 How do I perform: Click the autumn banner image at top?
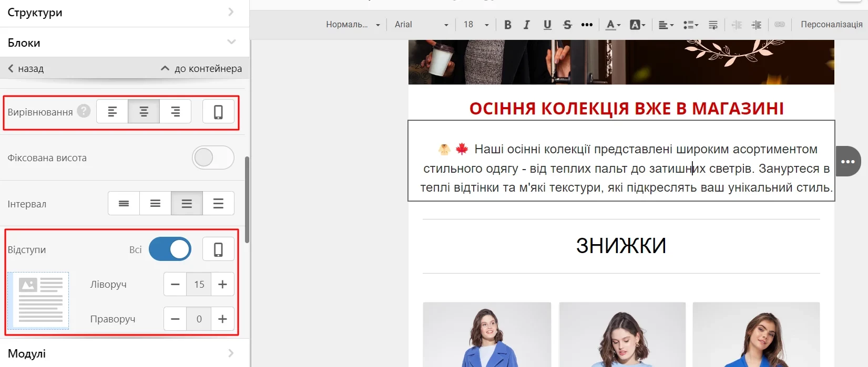point(621,62)
